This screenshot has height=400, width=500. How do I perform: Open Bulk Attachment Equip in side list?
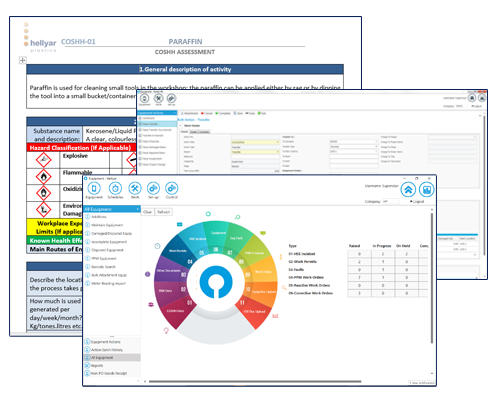[109, 275]
